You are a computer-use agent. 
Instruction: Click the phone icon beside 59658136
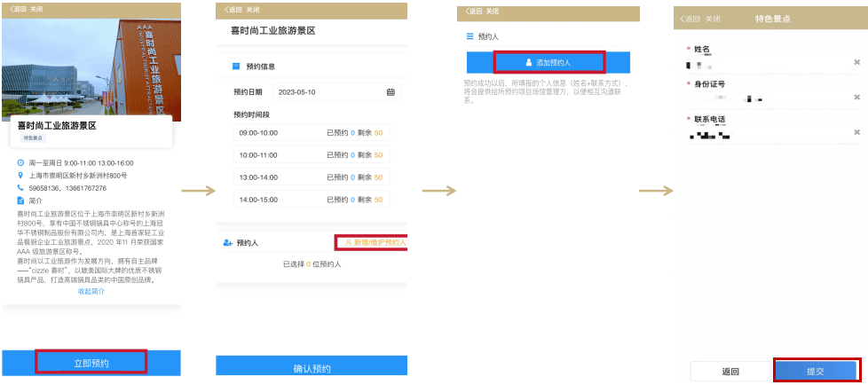(x=20, y=188)
